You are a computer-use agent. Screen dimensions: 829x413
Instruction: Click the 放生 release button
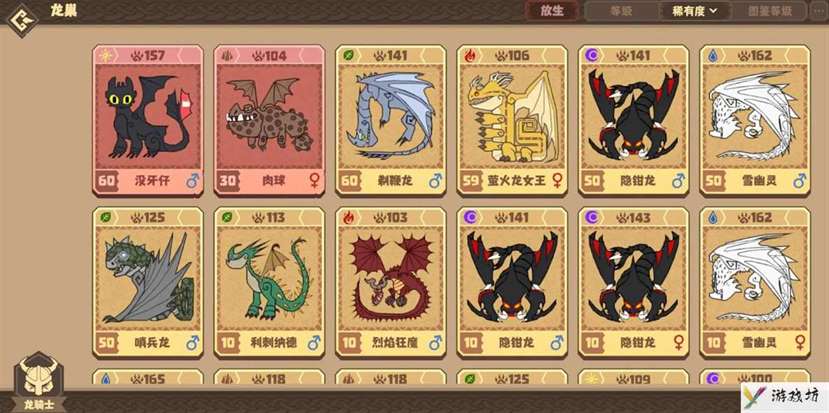552,11
